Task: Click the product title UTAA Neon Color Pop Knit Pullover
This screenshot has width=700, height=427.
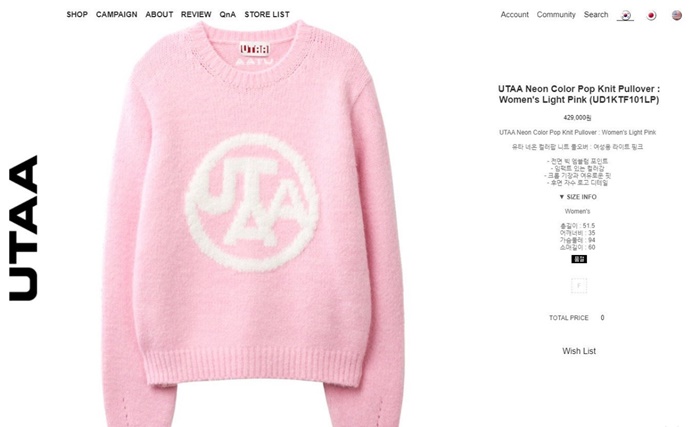Action: click(x=579, y=94)
